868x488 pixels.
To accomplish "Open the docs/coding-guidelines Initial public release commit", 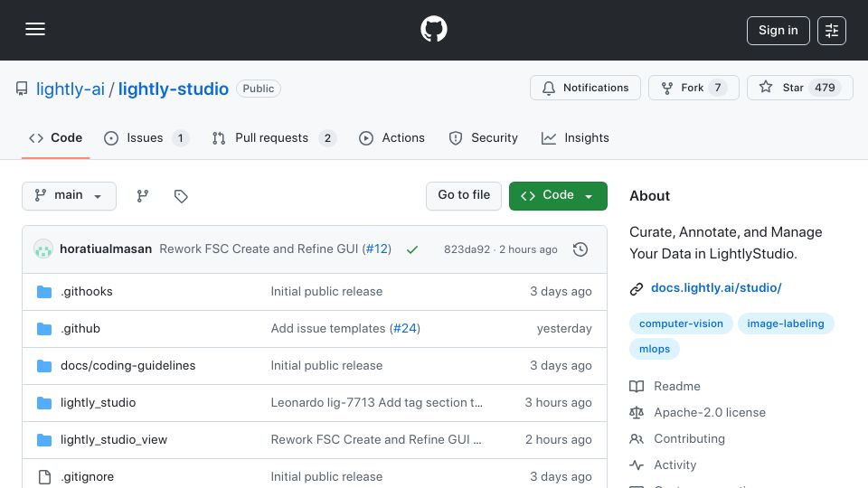I will [x=326, y=366].
